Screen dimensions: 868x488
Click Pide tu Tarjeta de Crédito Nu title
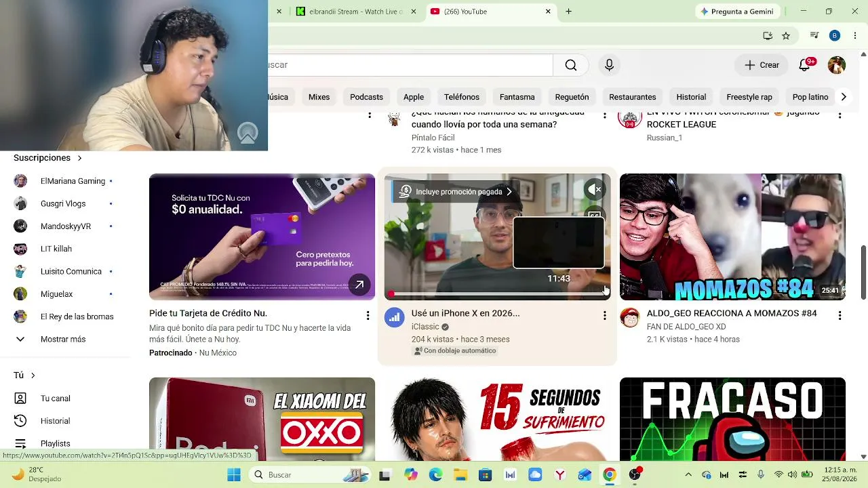click(208, 313)
